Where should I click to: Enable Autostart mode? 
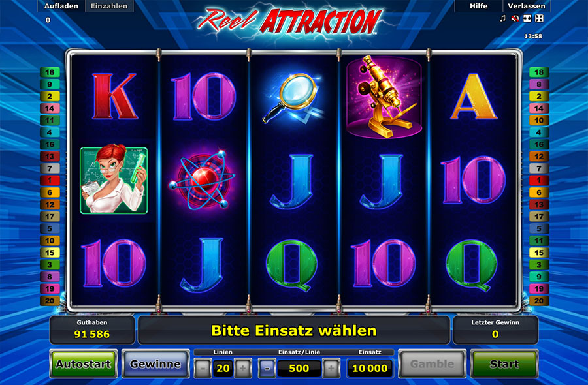click(84, 363)
